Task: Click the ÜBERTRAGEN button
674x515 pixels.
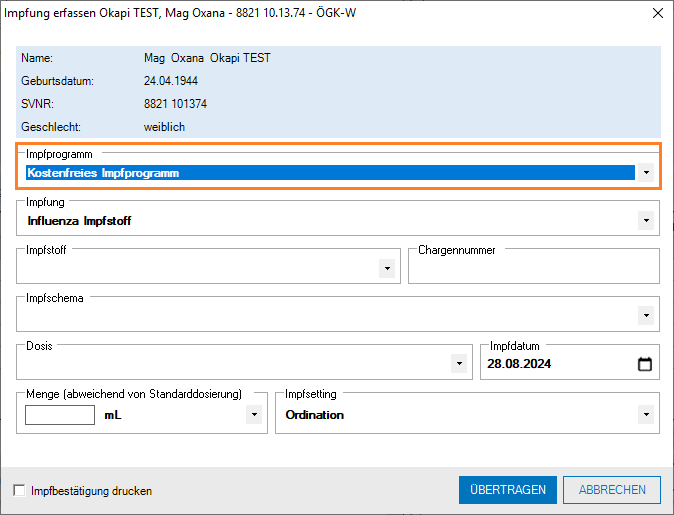Action: coord(507,490)
